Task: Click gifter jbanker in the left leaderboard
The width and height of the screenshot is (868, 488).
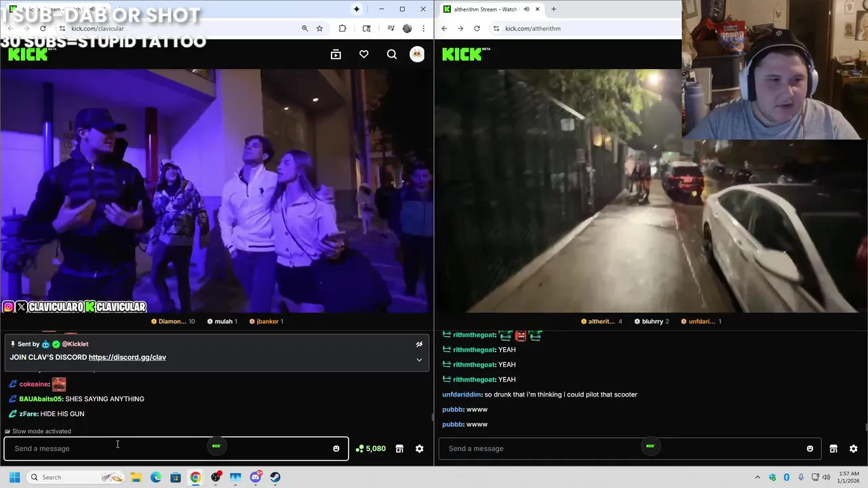Action: [x=267, y=321]
